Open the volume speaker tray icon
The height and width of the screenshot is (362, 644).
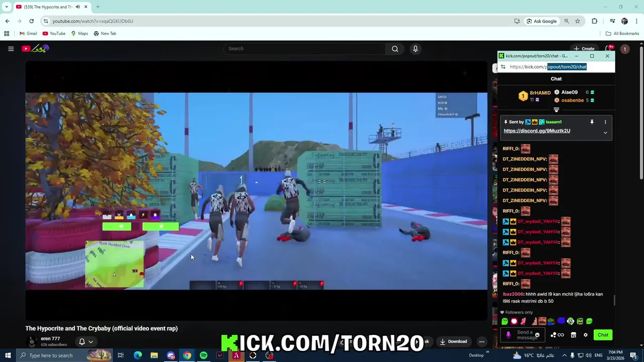588,355
